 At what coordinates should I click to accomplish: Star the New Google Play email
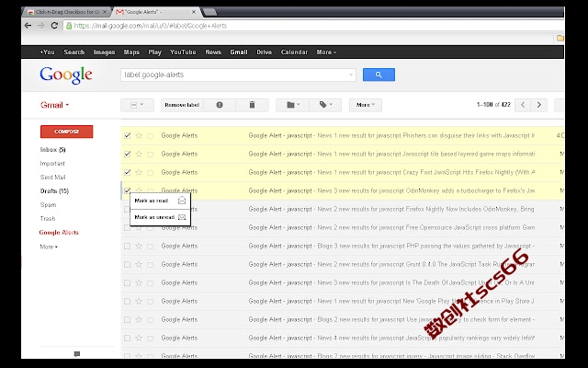tap(139, 301)
